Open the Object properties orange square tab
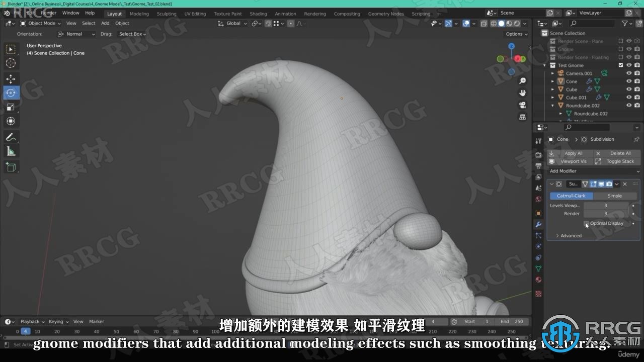The image size is (644, 362). [x=538, y=213]
